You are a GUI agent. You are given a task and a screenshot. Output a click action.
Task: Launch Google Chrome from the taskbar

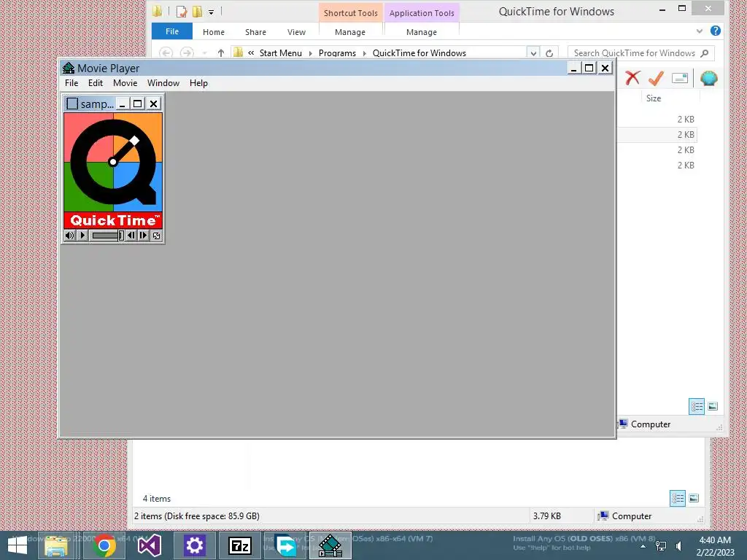[x=104, y=545]
